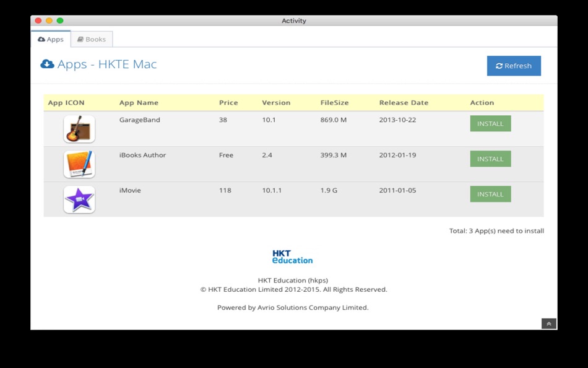The width and height of the screenshot is (588, 368).
Task: Install iMovie
Action: (x=490, y=194)
